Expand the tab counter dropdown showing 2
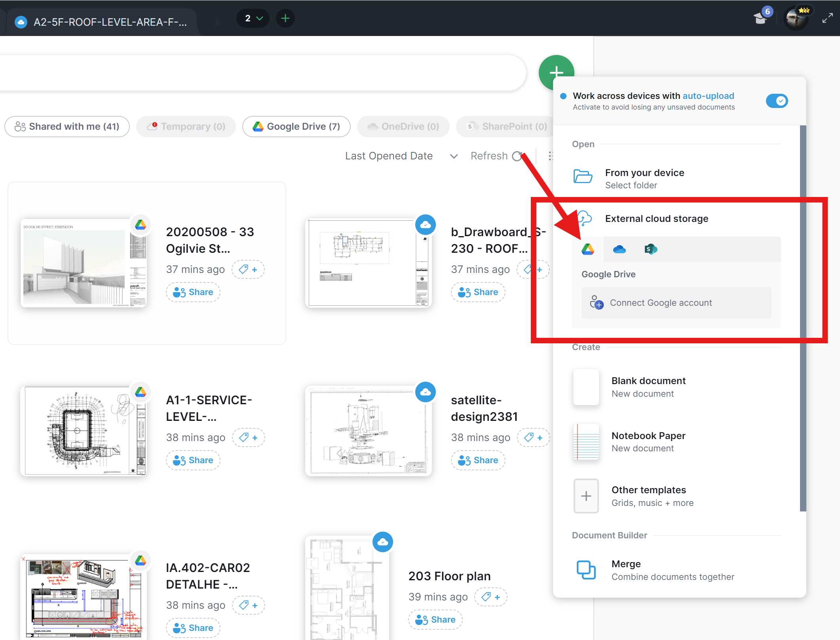 click(253, 18)
